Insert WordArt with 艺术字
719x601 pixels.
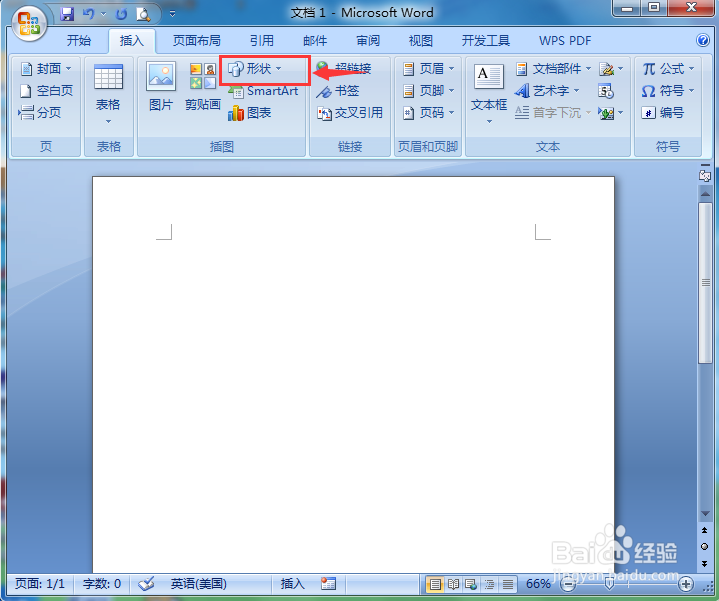tap(547, 91)
